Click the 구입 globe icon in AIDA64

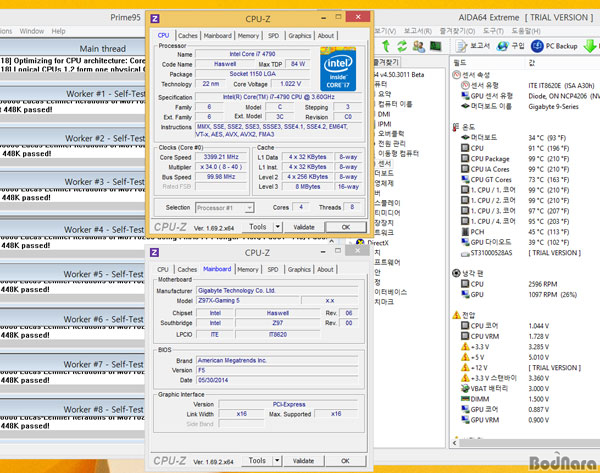click(502, 46)
